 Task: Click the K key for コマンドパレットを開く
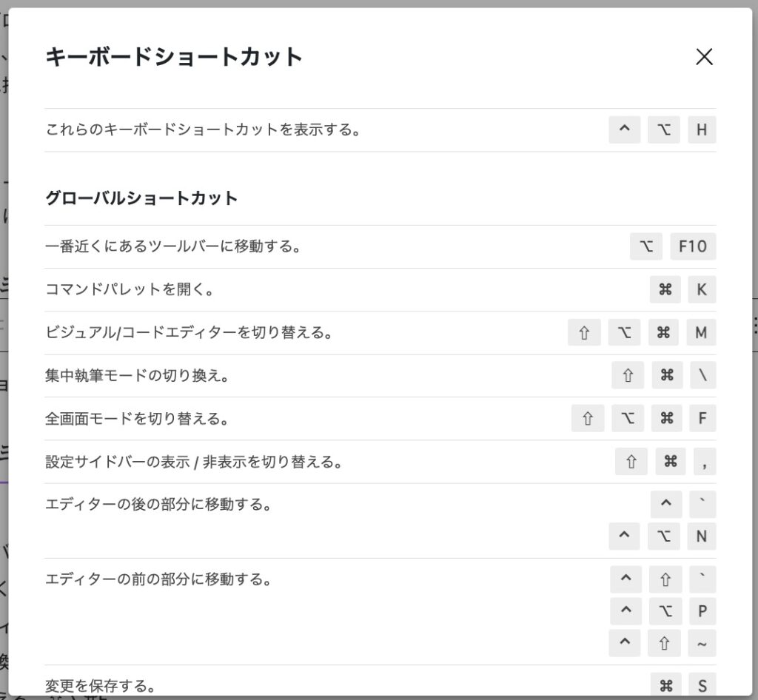(x=702, y=289)
